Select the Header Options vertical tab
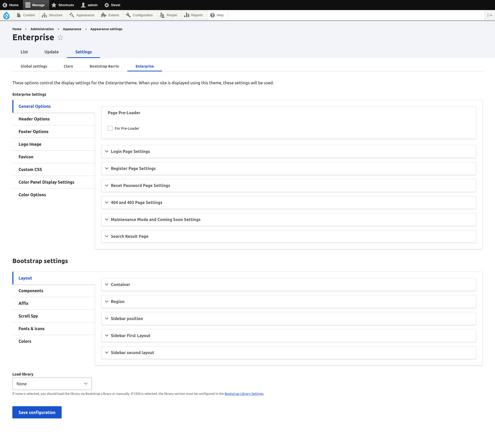 point(34,119)
